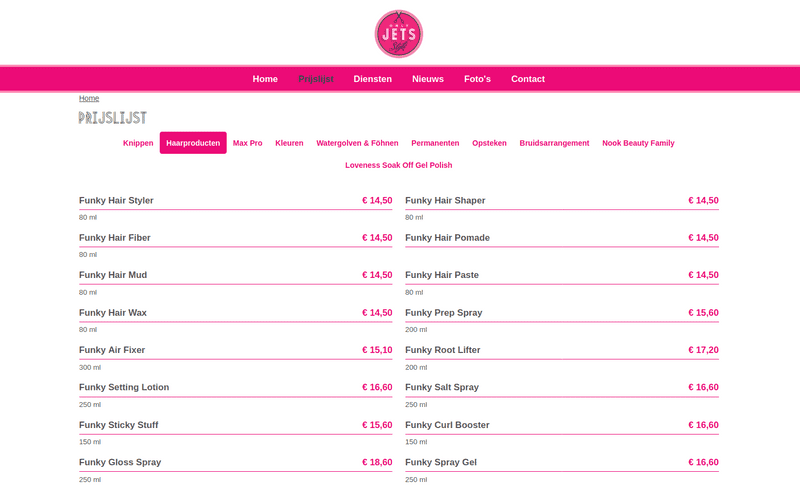Open the Nook Beauty Family tab
This screenshot has height=494, width=800.
point(638,143)
